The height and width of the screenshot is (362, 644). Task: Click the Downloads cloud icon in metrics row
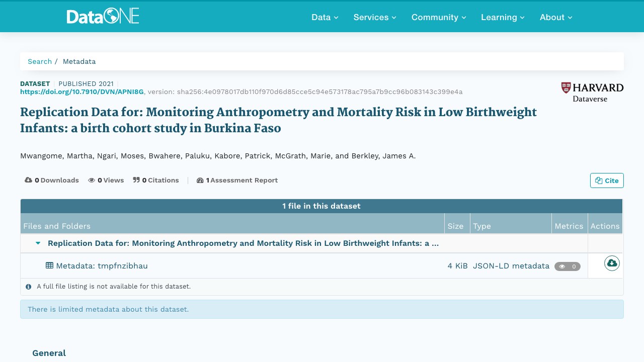[x=28, y=180]
